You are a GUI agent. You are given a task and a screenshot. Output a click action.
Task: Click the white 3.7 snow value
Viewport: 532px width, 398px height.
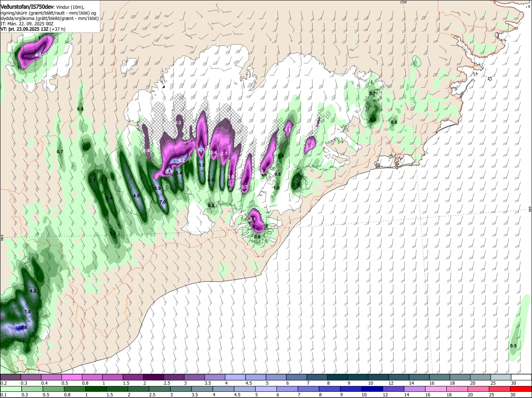point(244,188)
